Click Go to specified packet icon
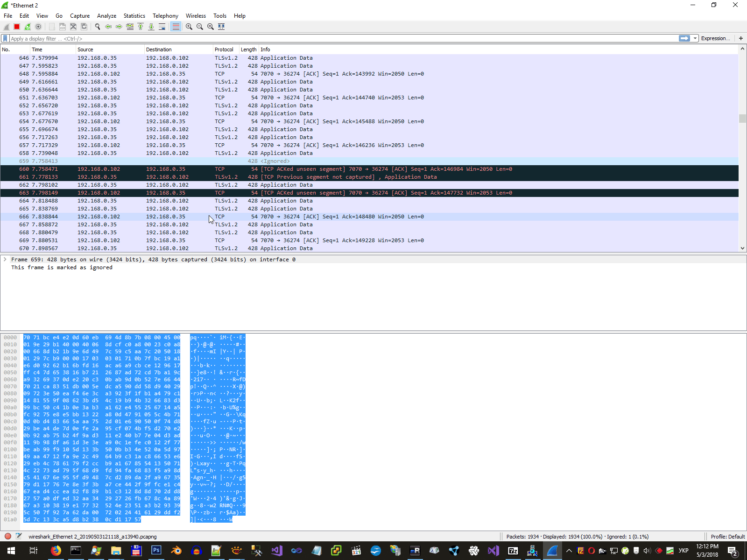747x560 pixels. click(x=130, y=27)
